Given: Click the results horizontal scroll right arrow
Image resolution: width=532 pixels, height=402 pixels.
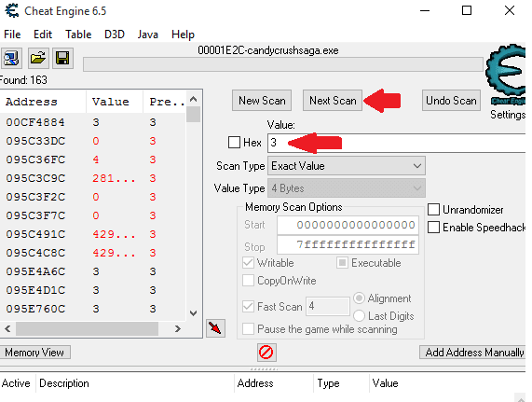Looking at the screenshot, I should tap(177, 328).
